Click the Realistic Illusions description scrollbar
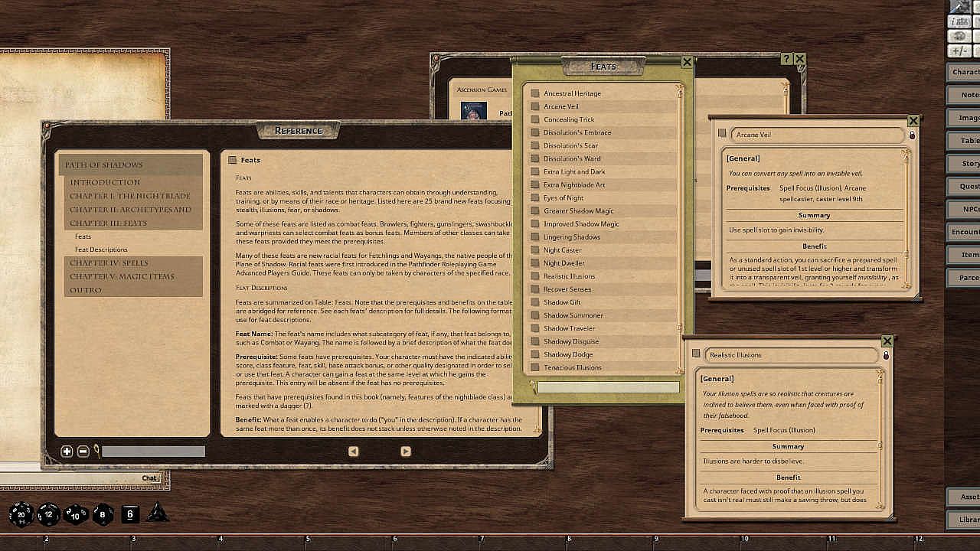The height and width of the screenshot is (551, 980). pos(881,439)
